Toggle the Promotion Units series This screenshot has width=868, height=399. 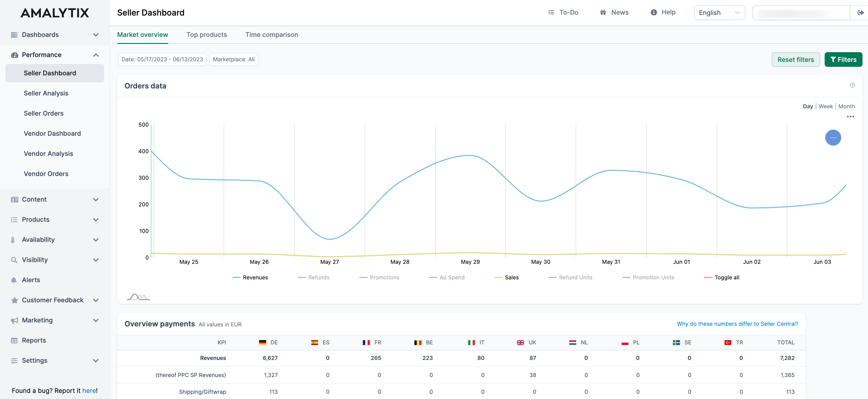click(648, 278)
